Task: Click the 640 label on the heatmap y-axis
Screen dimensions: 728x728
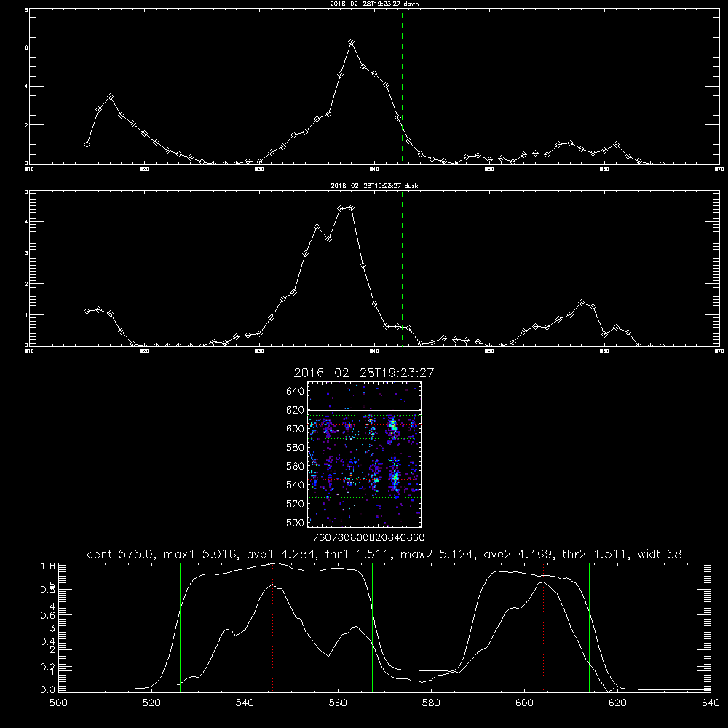Action: 296,391
